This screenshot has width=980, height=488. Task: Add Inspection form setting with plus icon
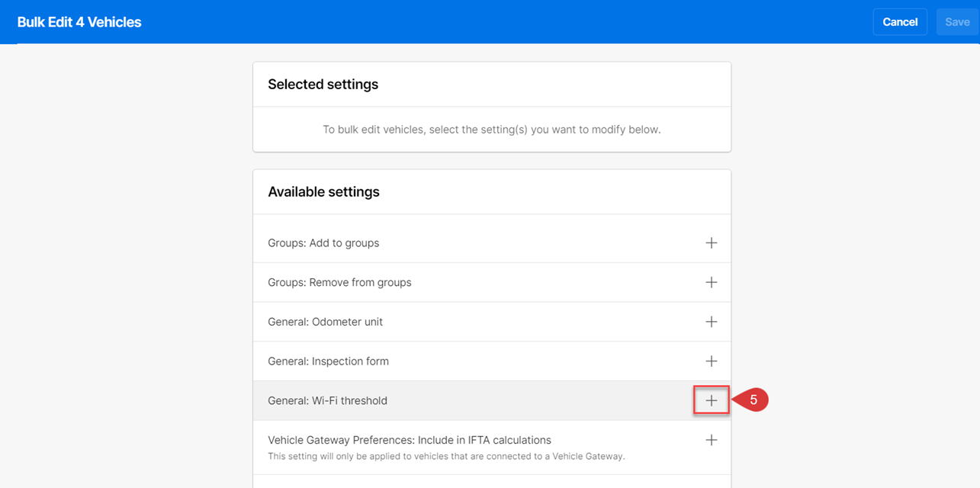point(711,361)
